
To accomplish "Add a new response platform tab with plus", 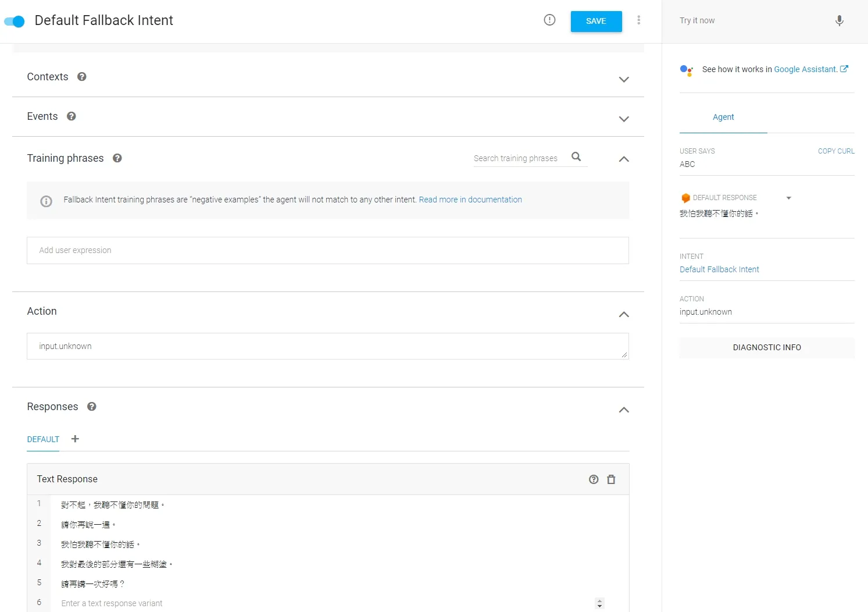I will click(75, 439).
